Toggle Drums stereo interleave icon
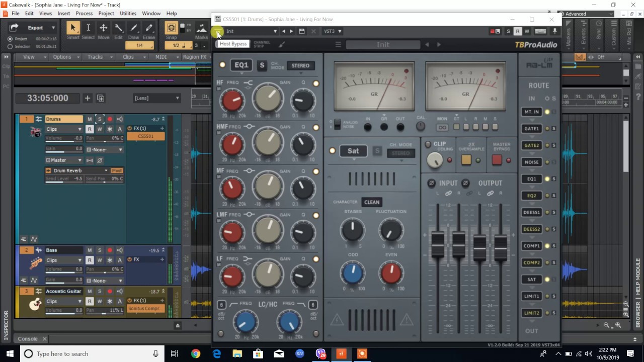This screenshot has width=644, height=362. point(90,160)
